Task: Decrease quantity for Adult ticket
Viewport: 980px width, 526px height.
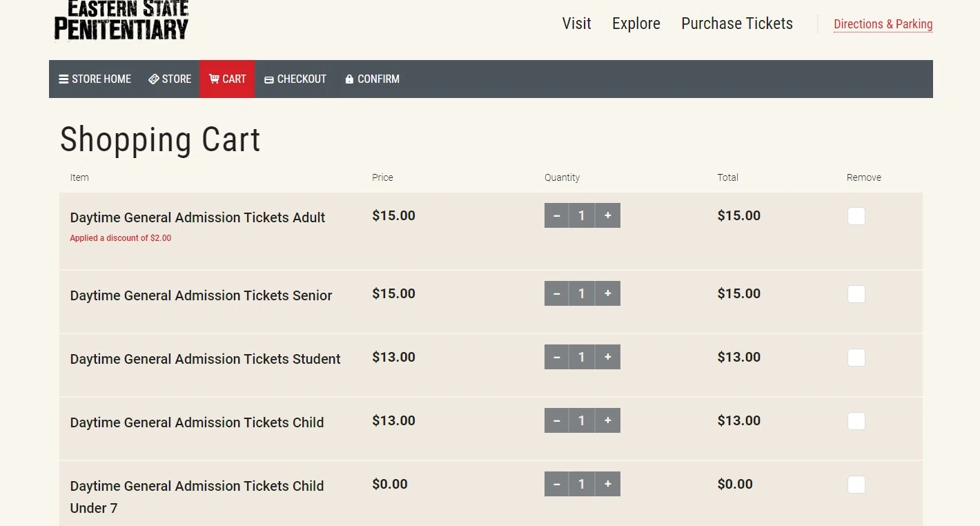Action: tap(556, 215)
